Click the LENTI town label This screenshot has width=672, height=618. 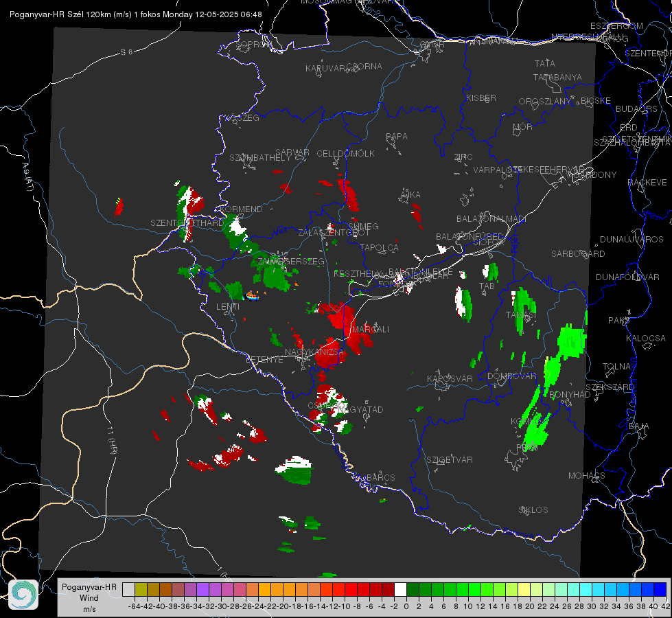tap(228, 307)
